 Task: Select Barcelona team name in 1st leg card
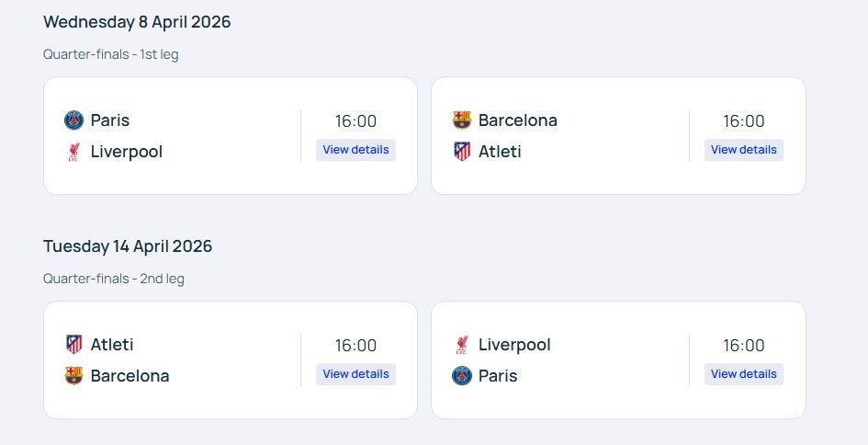[x=518, y=120]
